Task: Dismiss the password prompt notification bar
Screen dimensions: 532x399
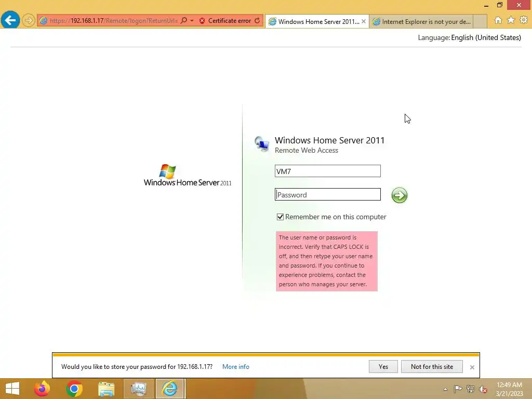Action: point(472,367)
